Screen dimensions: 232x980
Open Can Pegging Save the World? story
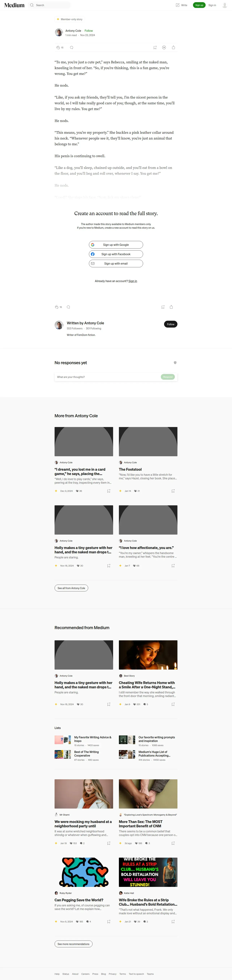click(x=79, y=900)
